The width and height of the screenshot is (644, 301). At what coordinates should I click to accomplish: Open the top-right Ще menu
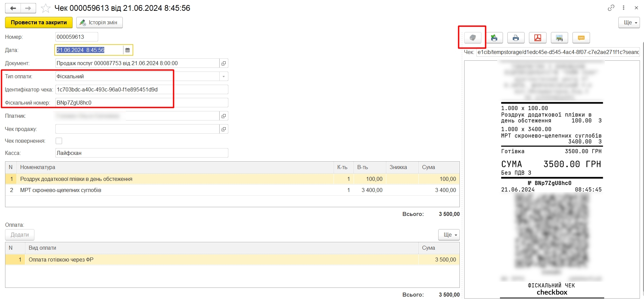629,23
